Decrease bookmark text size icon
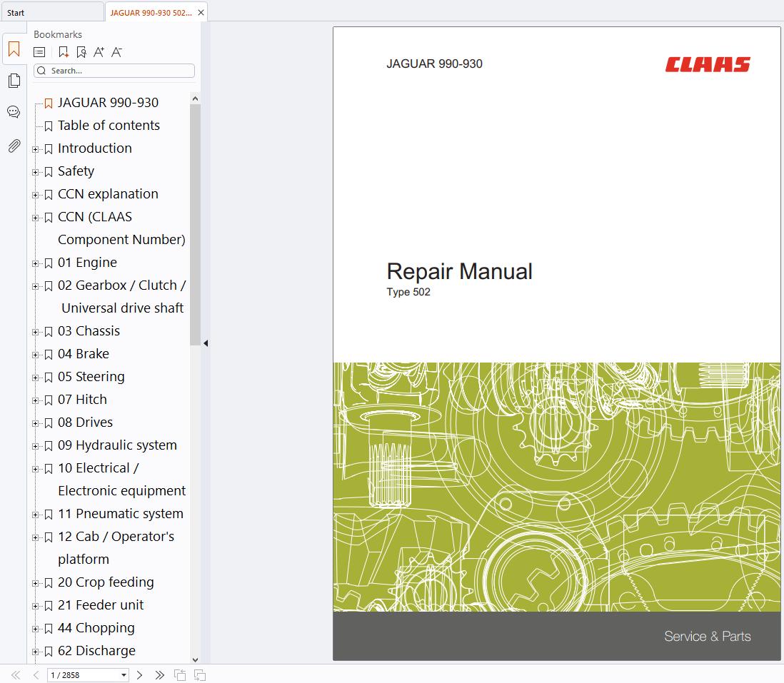Viewport: 784px width, 683px height. click(x=116, y=52)
